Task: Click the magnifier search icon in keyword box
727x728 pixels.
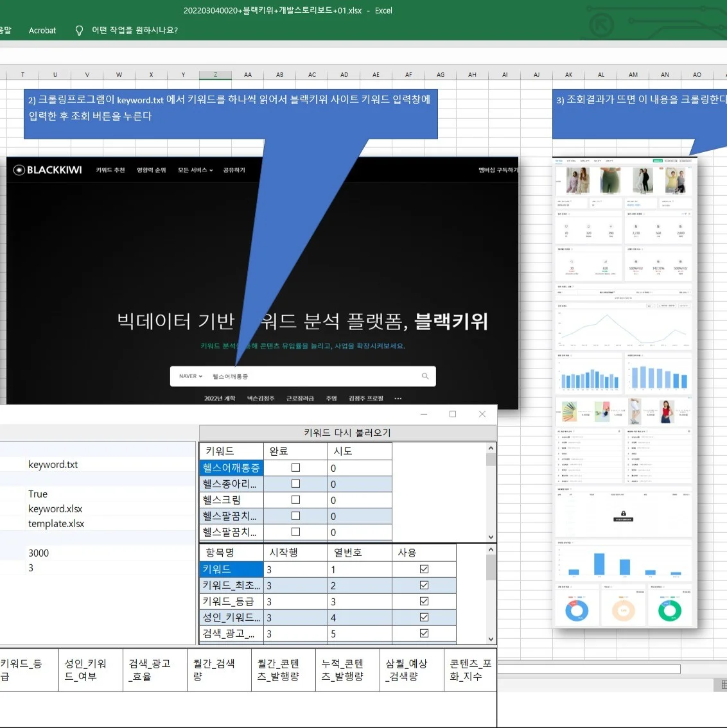Action: [425, 376]
